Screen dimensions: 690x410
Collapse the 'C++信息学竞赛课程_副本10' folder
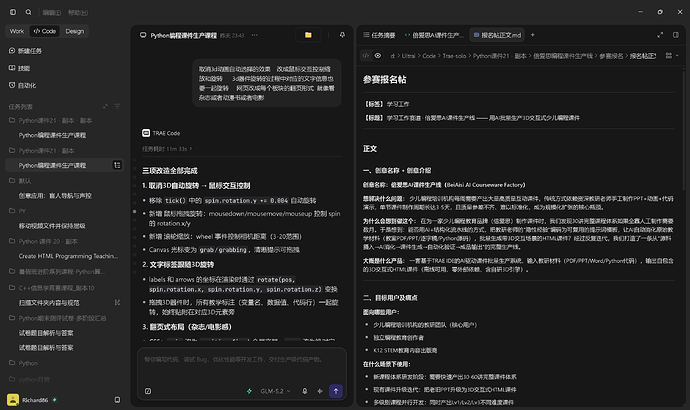tap(51, 288)
